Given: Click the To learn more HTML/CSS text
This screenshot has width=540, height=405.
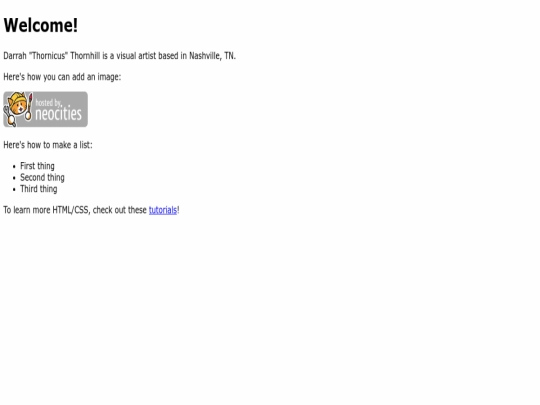Looking at the screenshot, I should coord(46,210).
